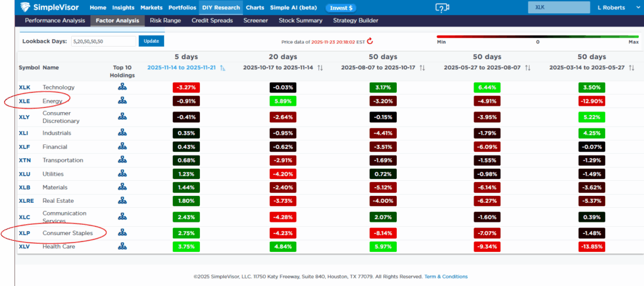The height and width of the screenshot is (286, 644).
Task: Switch to Strategy Builder tab
Action: click(x=356, y=21)
